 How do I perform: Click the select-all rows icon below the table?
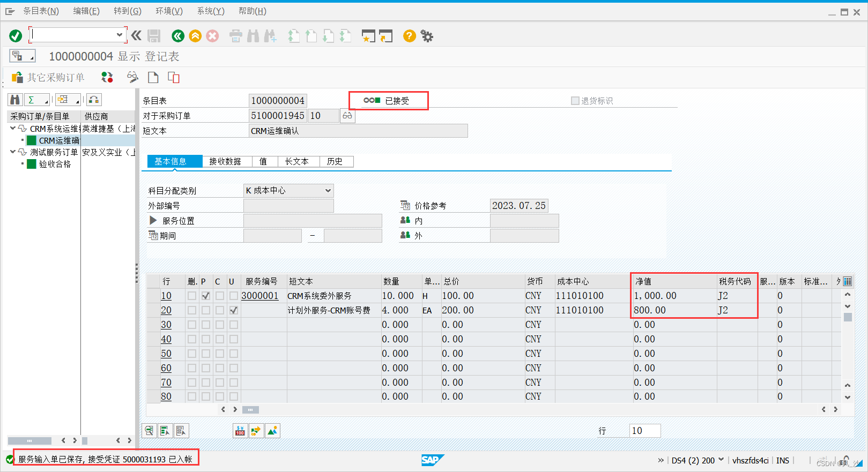pyautogui.click(x=165, y=431)
